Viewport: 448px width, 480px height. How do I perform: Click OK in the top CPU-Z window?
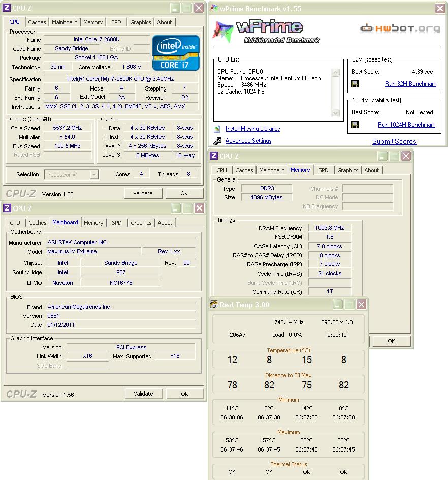[184, 193]
